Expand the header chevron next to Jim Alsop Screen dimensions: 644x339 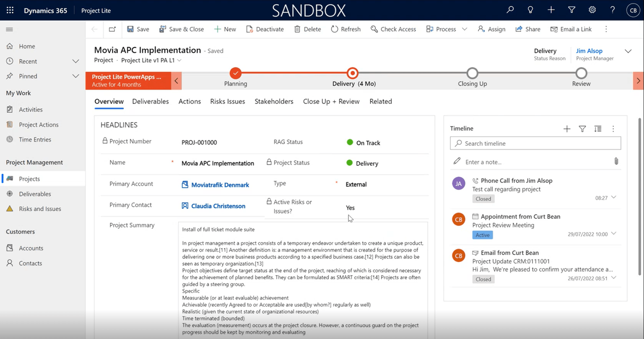(628, 51)
